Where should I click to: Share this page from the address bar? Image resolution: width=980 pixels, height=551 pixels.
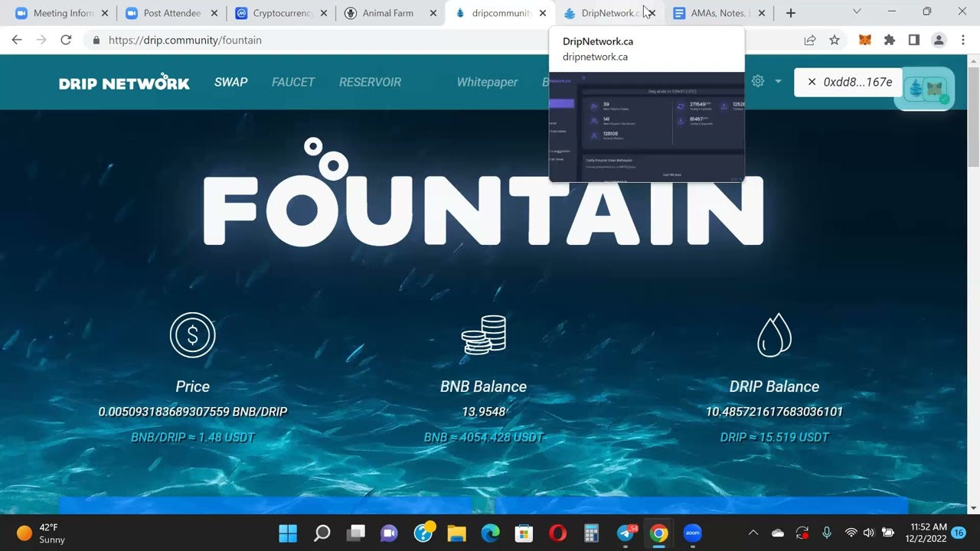pyautogui.click(x=810, y=40)
